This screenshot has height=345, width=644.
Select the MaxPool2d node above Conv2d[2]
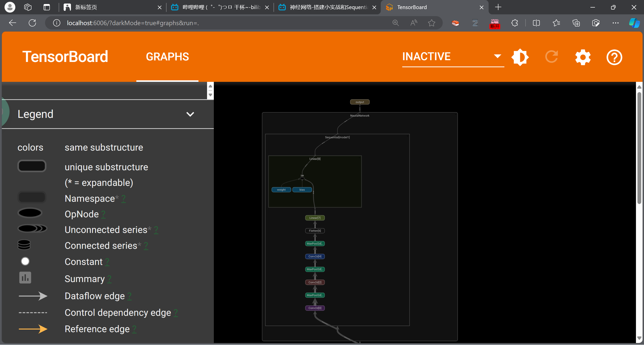coord(315,269)
